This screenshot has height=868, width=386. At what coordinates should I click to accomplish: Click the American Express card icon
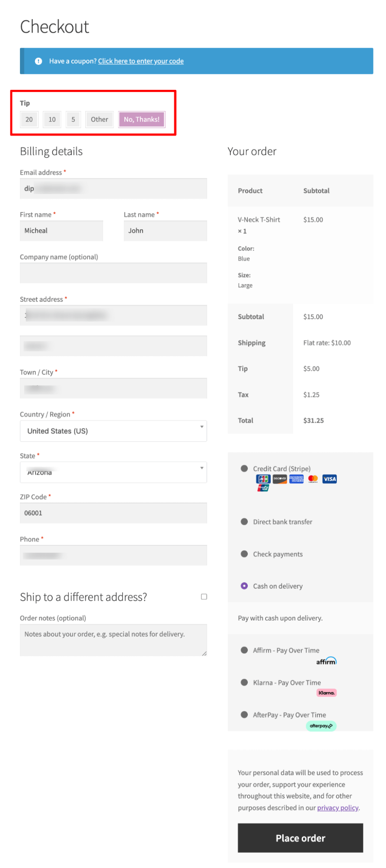click(x=296, y=479)
